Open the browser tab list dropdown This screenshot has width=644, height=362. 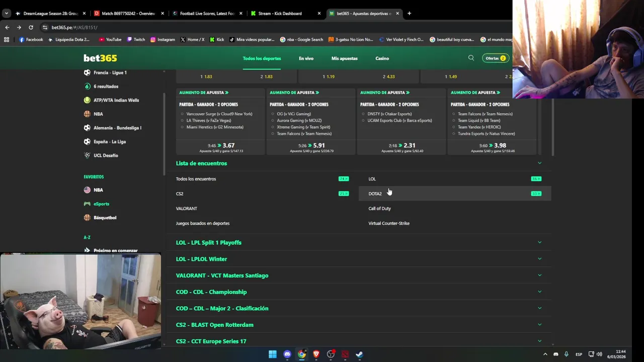(x=6, y=13)
